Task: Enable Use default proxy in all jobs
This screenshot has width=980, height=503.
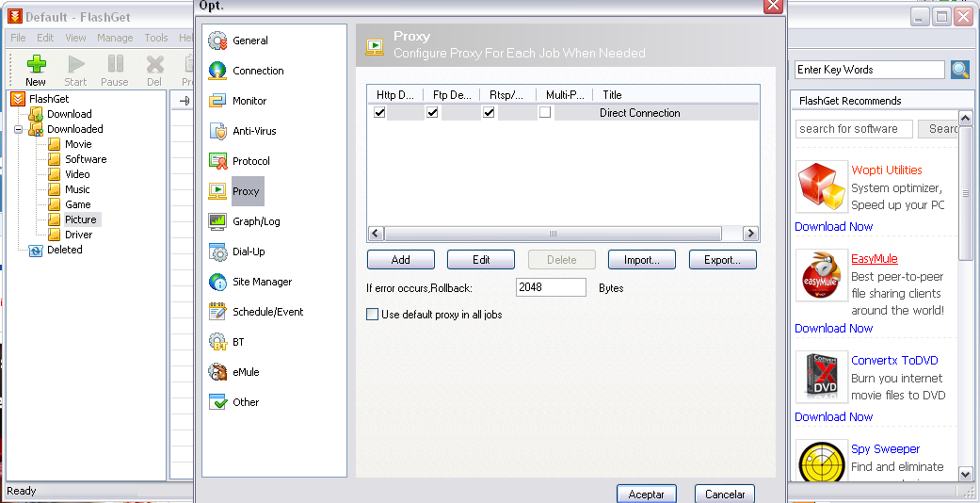Action: [373, 314]
